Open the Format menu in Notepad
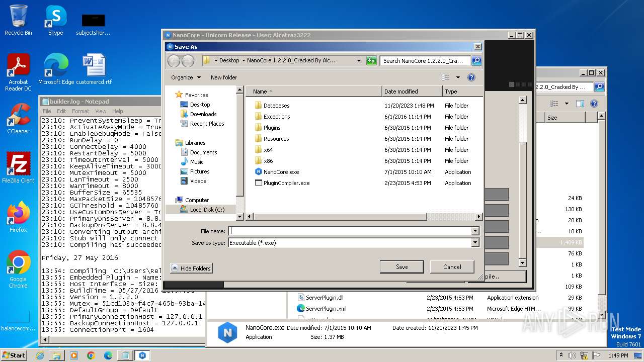Image resolution: width=644 pixels, height=362 pixels. tap(80, 111)
